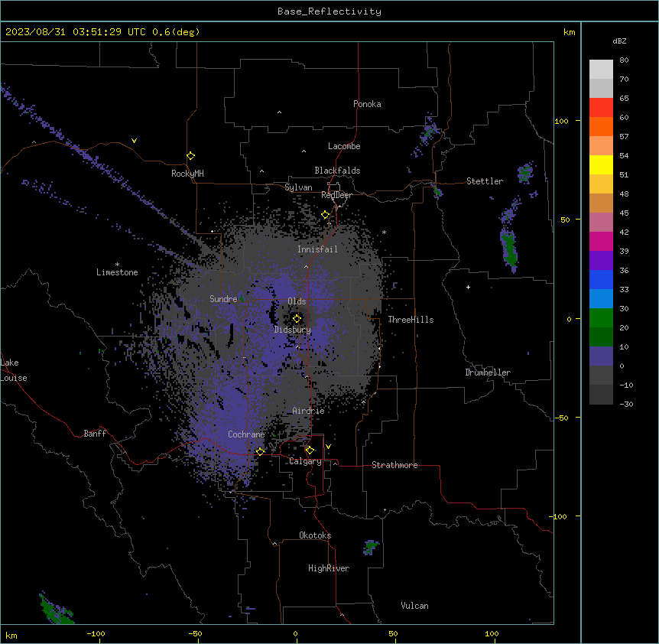The width and height of the screenshot is (659, 644).
Task: Click the Okotoks label
Action: [x=315, y=535]
